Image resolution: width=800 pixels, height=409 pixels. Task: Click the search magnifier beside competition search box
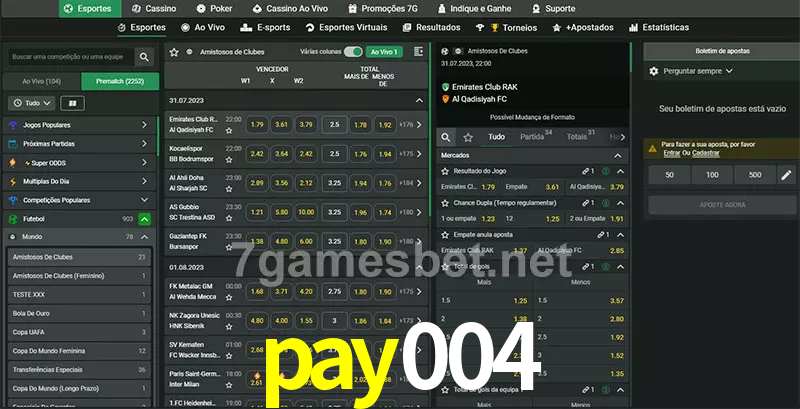pos(145,58)
